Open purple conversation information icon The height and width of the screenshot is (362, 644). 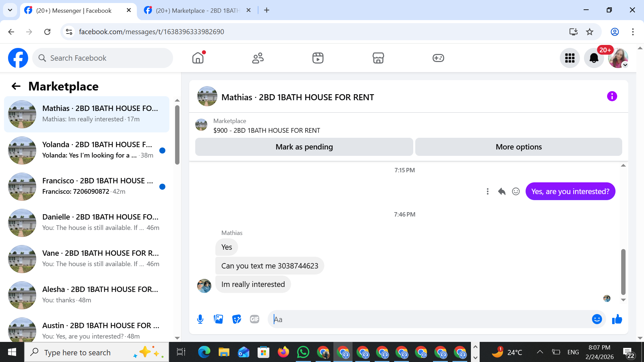point(612,97)
